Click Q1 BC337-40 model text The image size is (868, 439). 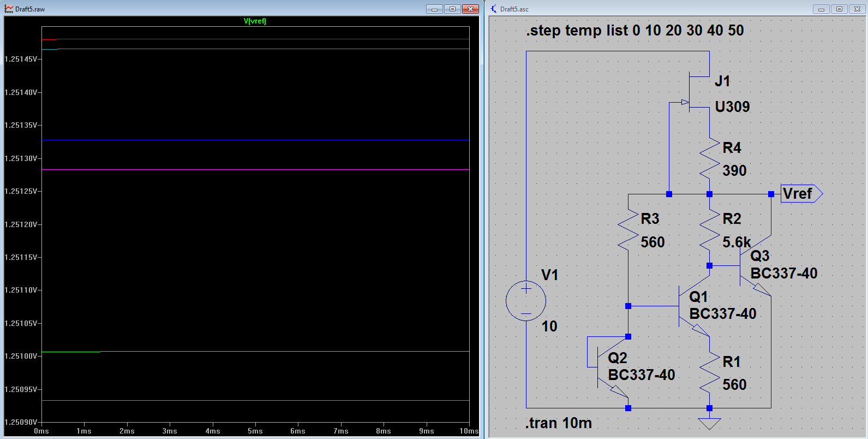click(723, 314)
